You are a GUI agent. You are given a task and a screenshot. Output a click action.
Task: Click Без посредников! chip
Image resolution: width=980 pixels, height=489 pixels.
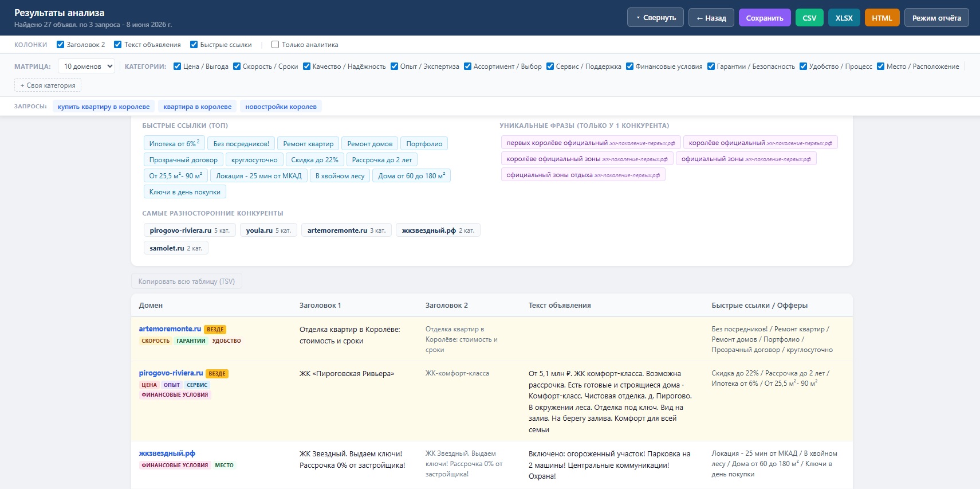click(x=241, y=144)
